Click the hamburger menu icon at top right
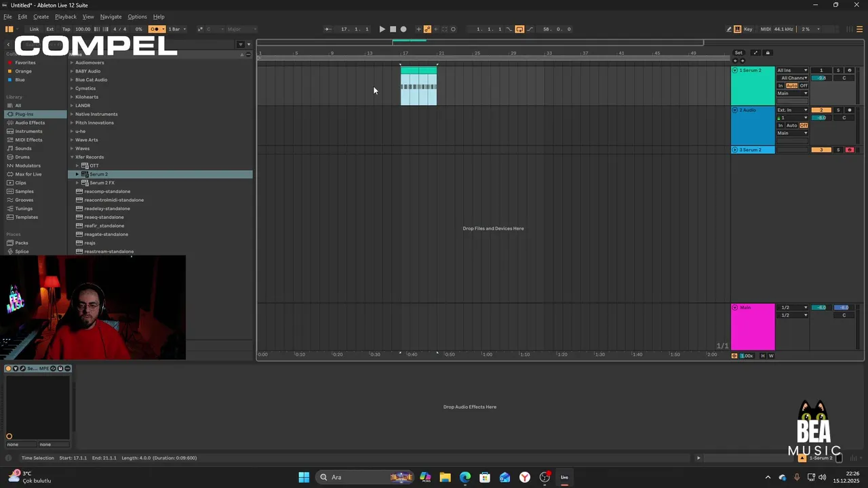The width and height of the screenshot is (868, 488). point(860,29)
